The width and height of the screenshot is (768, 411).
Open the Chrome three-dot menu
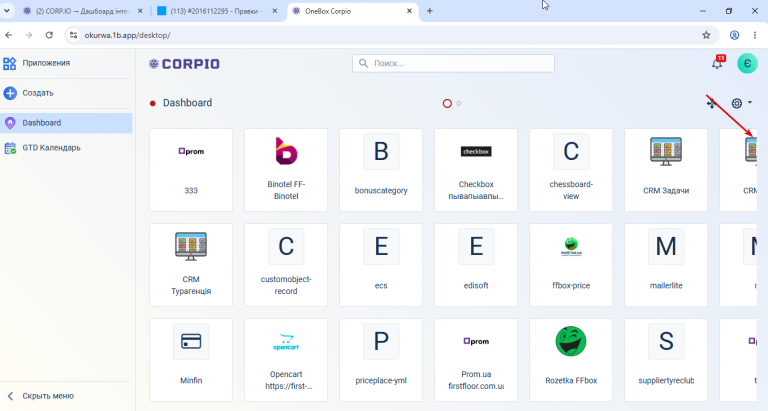755,35
